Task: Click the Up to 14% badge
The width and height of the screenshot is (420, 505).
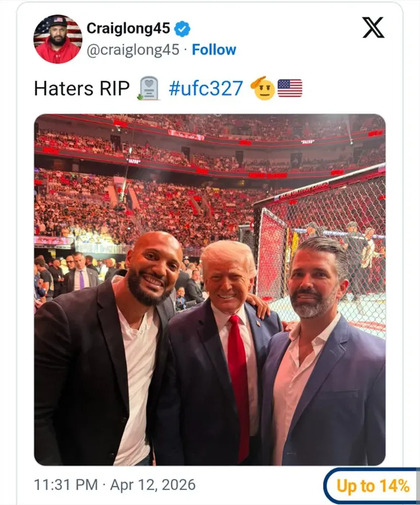Action: [x=372, y=486]
